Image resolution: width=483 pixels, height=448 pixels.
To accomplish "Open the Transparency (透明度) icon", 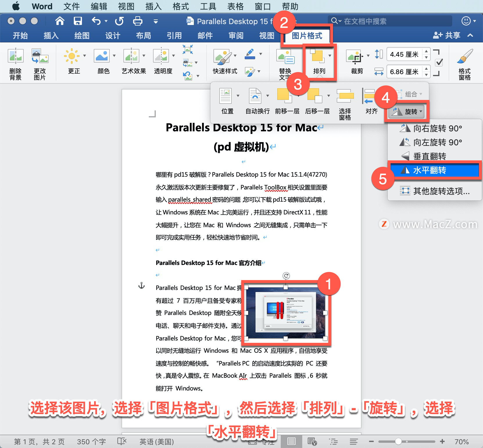I will (x=161, y=56).
